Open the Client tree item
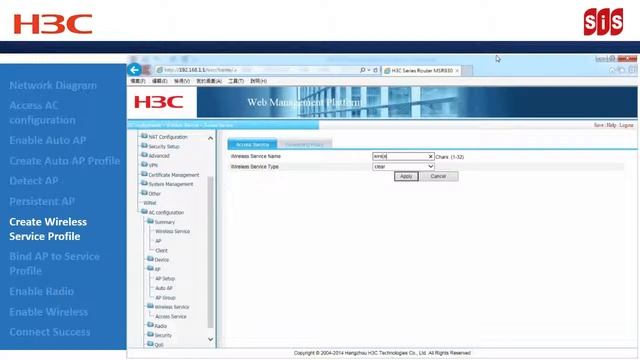This screenshot has width=640, height=360. [x=161, y=251]
